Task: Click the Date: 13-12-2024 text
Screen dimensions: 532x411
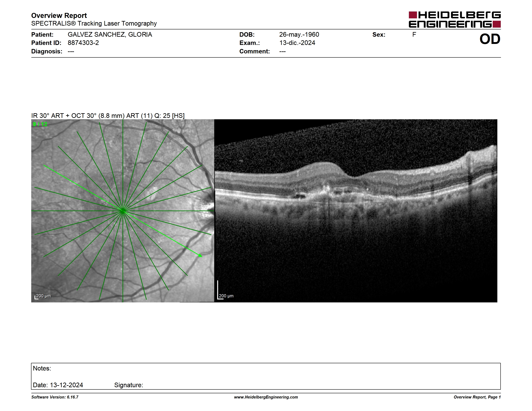Action: [x=58, y=385]
